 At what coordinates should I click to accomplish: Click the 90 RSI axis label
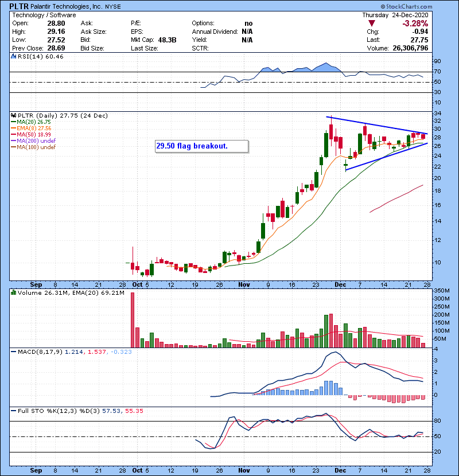click(437, 61)
